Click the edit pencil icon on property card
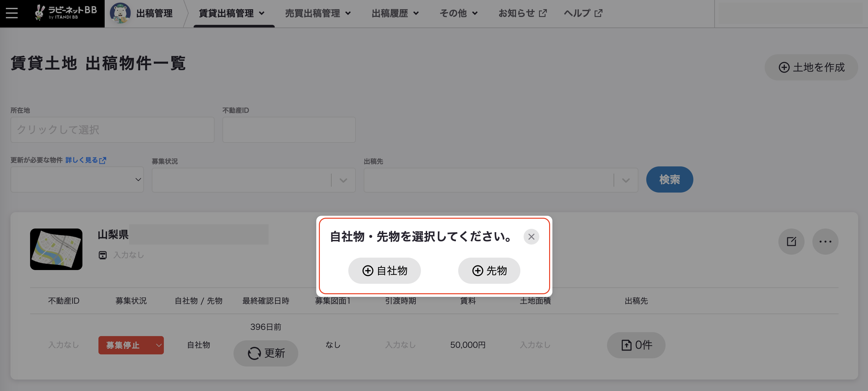 pyautogui.click(x=791, y=242)
